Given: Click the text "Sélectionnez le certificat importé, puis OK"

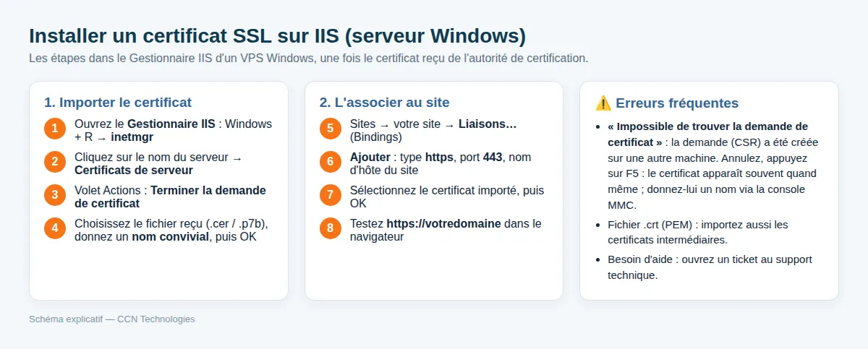Looking at the screenshot, I should click(x=447, y=197).
